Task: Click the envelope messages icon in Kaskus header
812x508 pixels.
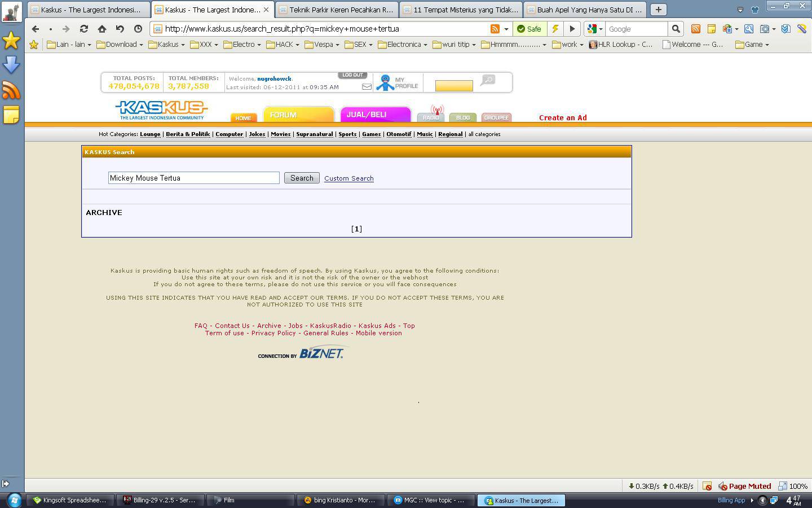Action: tap(367, 87)
